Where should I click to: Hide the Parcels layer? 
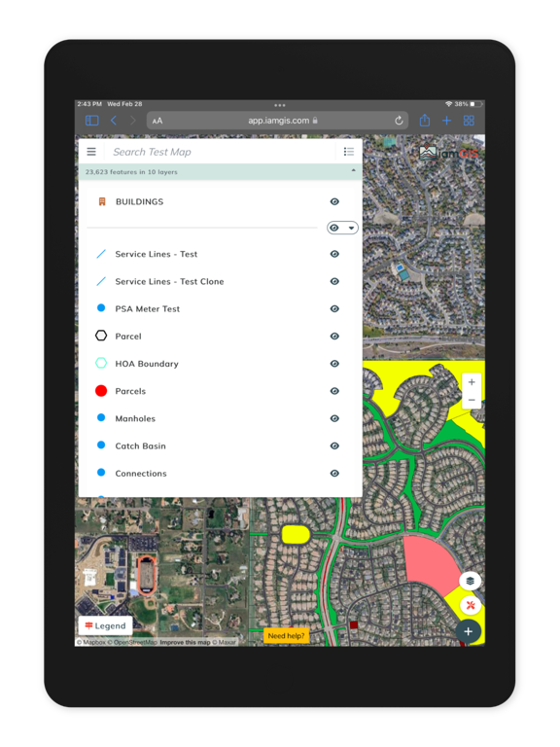click(x=334, y=391)
